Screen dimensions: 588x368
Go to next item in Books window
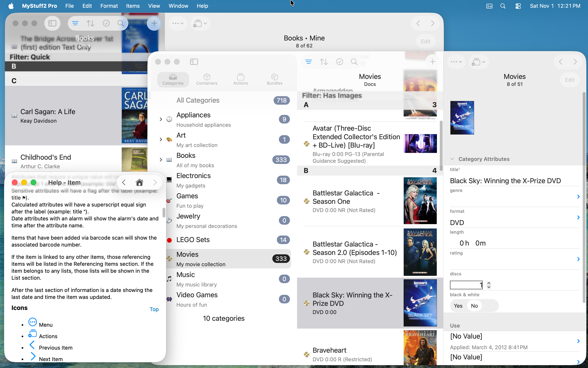coord(433,23)
